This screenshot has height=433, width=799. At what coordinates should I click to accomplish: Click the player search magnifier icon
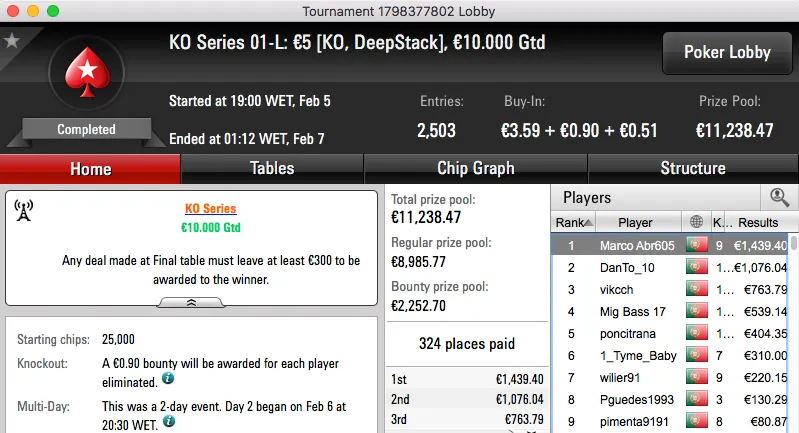pos(778,198)
